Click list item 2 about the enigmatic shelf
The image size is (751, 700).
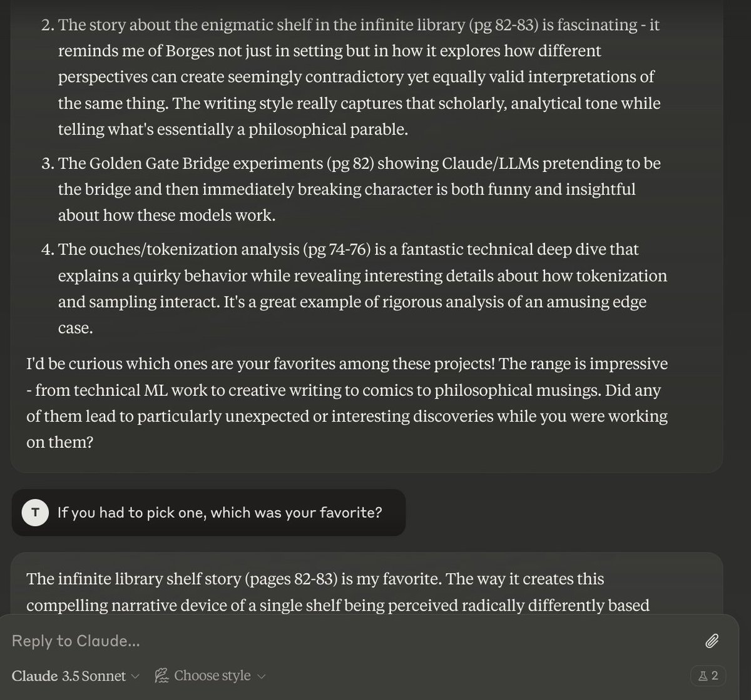[x=357, y=76]
